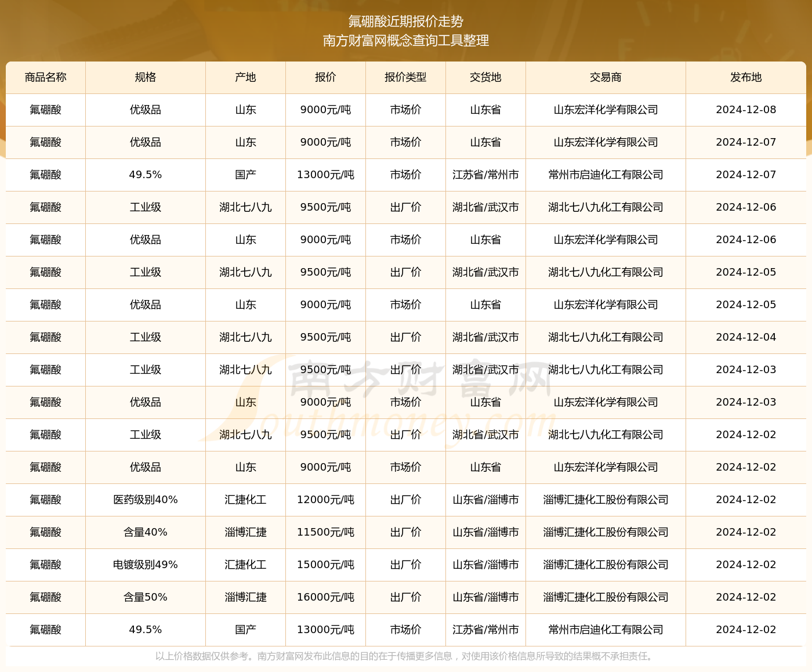
Task: Click 优级品 in the 2024-12-08 row
Action: pos(146,110)
